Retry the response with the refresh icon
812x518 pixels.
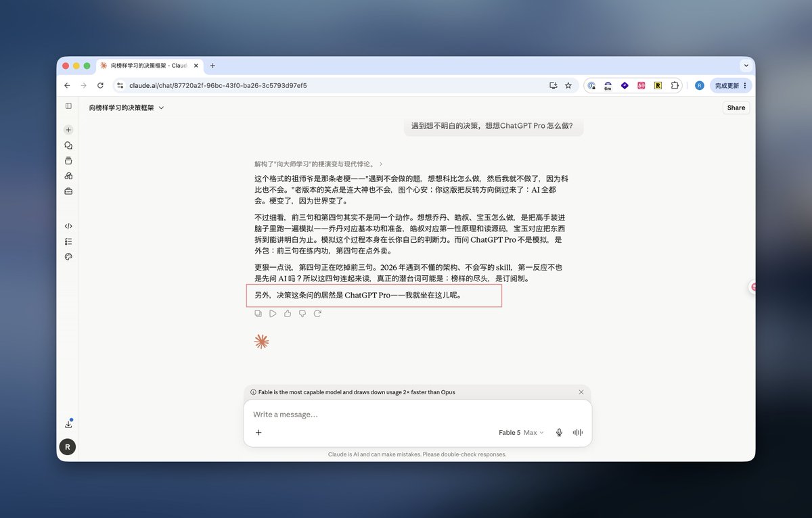(317, 313)
